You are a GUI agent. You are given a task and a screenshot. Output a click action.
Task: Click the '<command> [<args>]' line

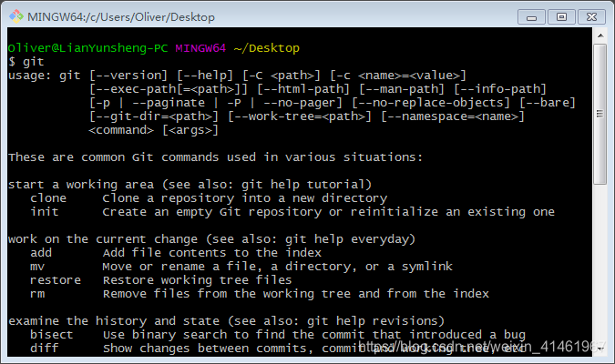154,130
